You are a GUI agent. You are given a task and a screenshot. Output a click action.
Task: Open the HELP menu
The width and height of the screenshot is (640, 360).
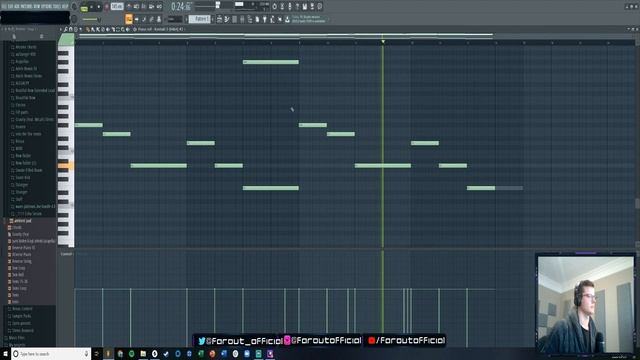pyautogui.click(x=65, y=7)
